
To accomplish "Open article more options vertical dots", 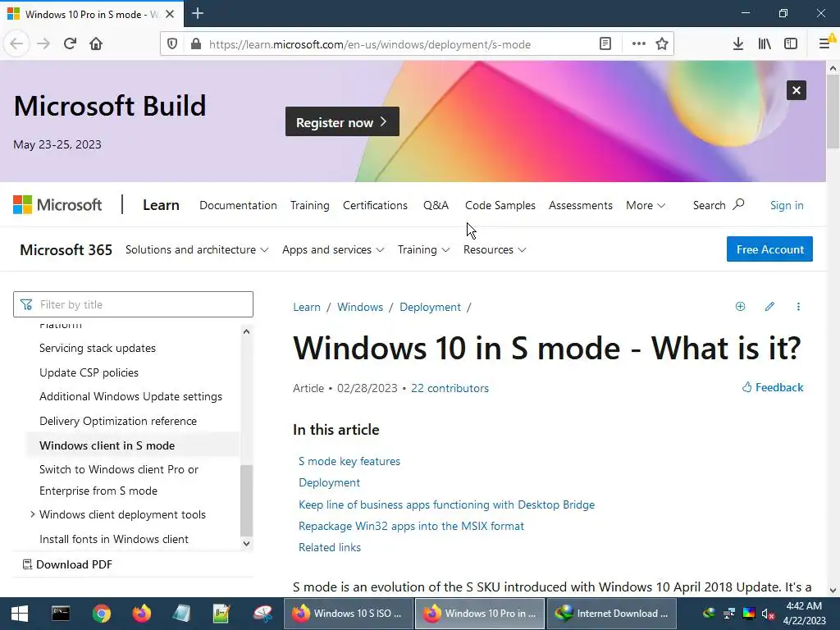I will [798, 307].
